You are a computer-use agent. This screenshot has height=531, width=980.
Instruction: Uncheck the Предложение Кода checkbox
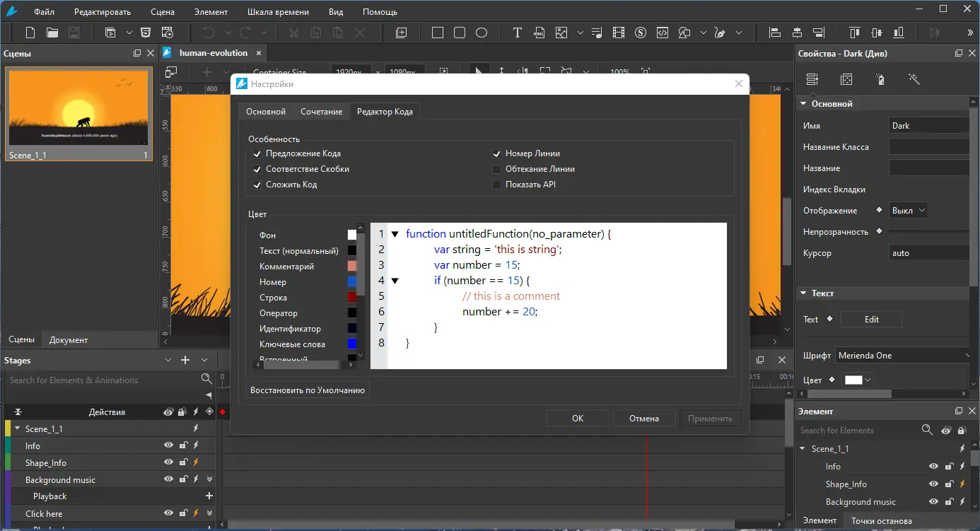tap(257, 153)
